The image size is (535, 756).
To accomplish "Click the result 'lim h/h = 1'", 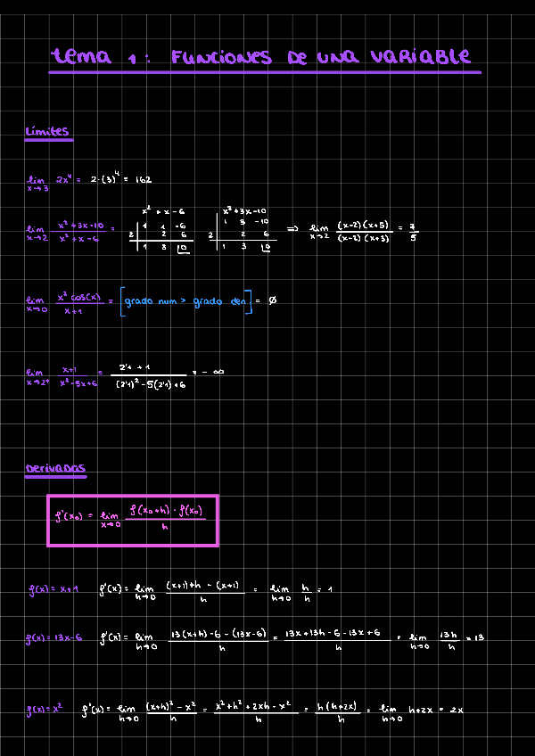I will click(301, 593).
